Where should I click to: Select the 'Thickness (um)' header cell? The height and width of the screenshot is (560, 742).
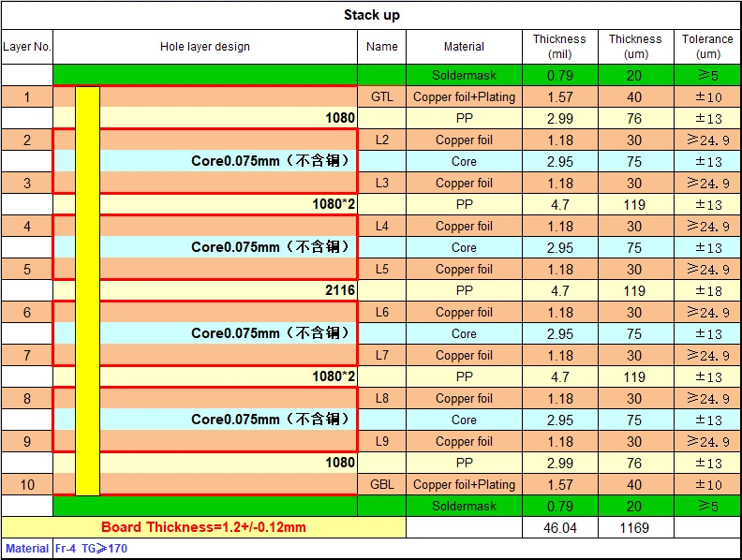tap(635, 47)
